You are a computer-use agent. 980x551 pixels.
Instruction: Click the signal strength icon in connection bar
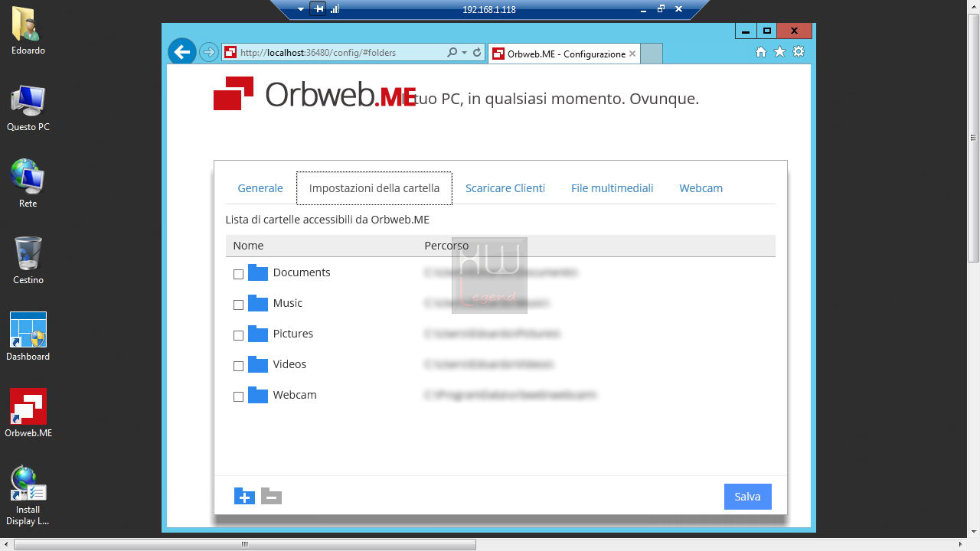335,9
